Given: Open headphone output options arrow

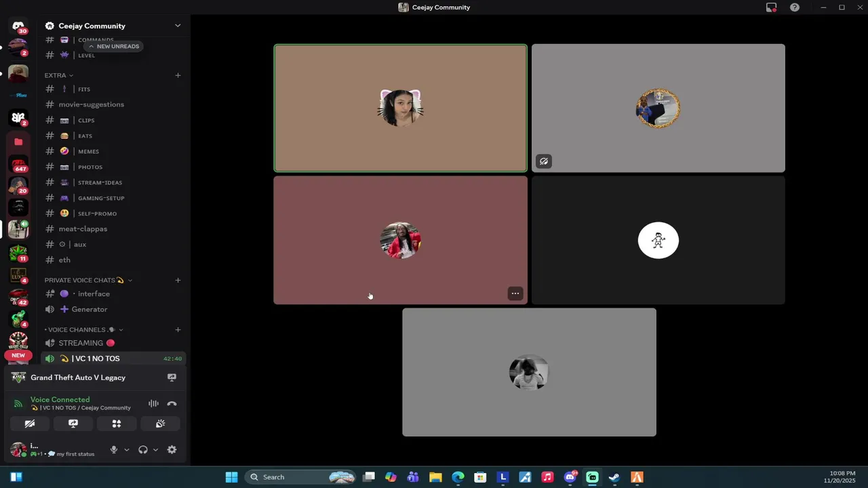Looking at the screenshot, I should [155, 449].
